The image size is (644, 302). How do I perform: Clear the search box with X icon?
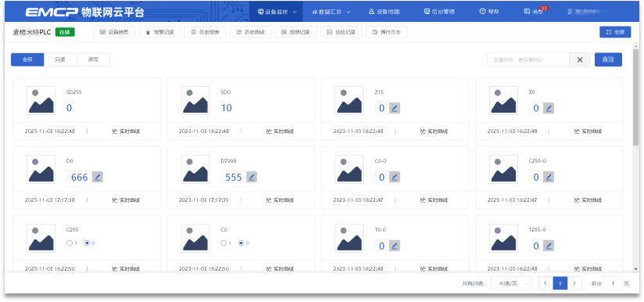[x=580, y=59]
